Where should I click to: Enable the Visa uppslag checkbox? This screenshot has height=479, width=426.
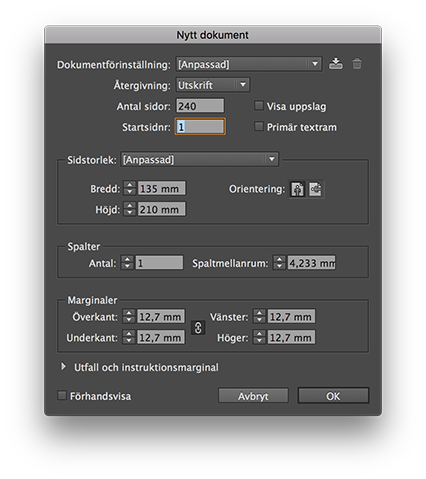click(259, 106)
